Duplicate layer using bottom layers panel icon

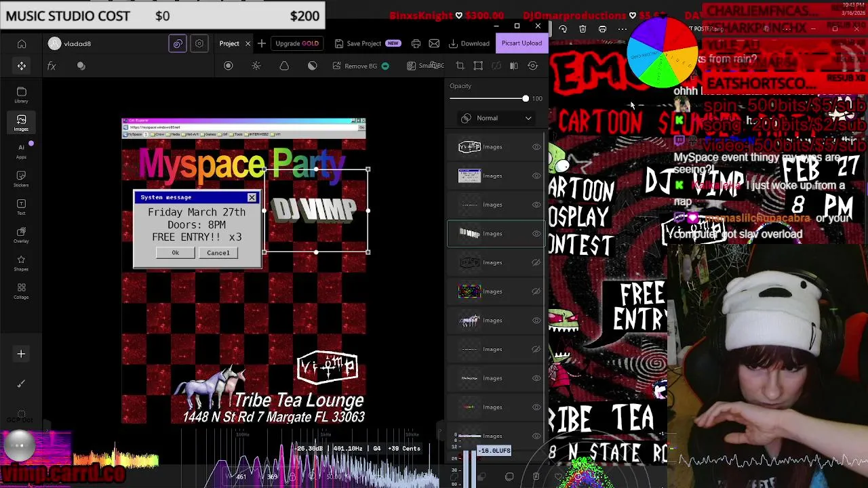(x=509, y=477)
